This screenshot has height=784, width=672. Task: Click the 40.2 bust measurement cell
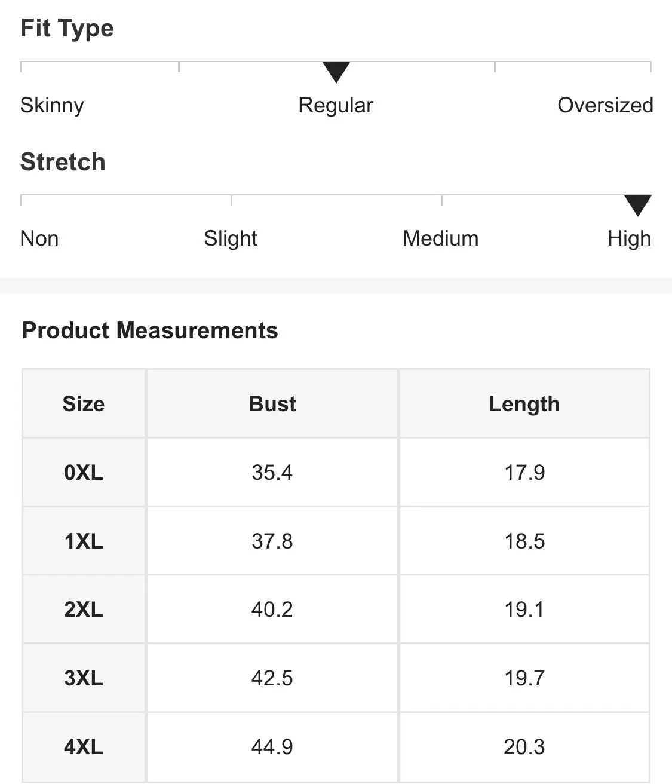[x=272, y=609]
